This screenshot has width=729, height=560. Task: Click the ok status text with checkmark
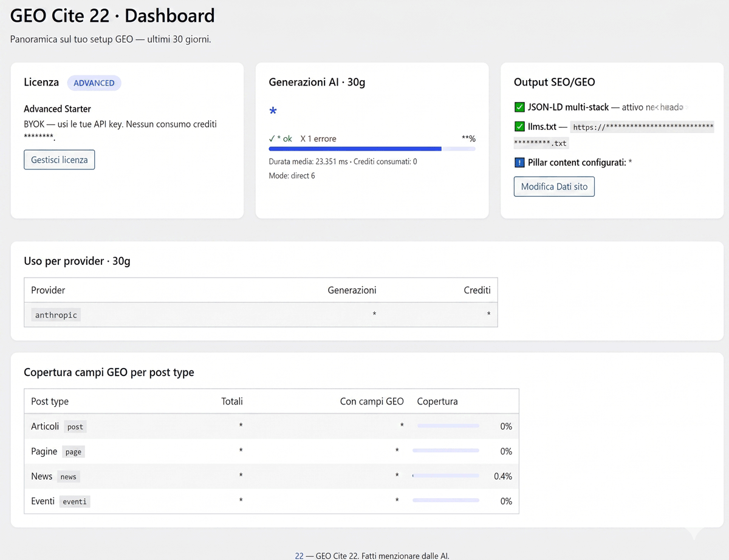280,138
